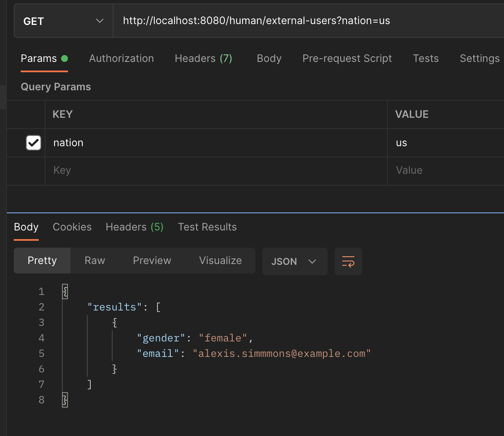
Task: Go to the Tests tab
Action: [x=425, y=58]
